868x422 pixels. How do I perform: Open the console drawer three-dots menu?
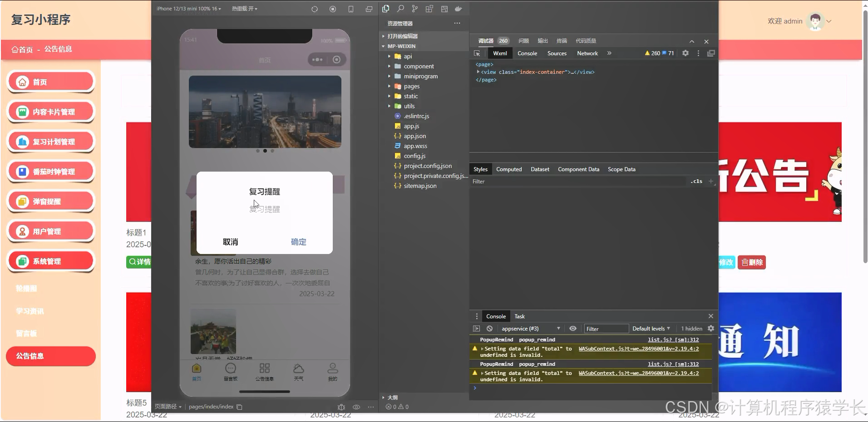click(476, 316)
